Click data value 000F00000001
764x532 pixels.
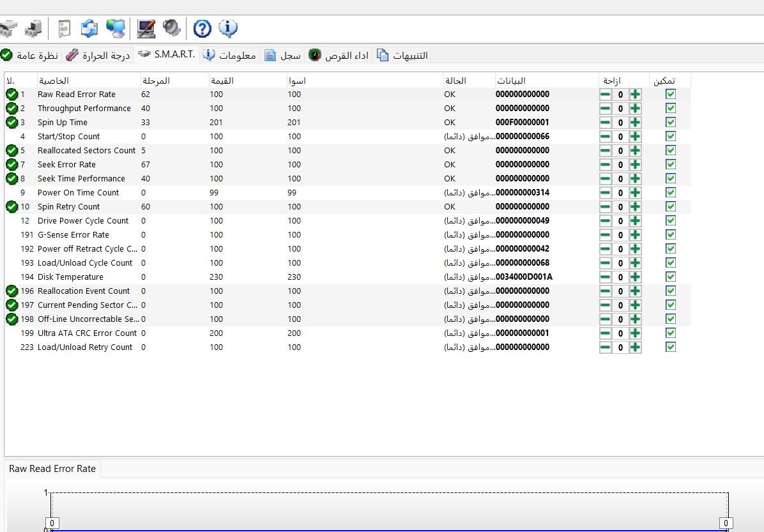(x=523, y=122)
